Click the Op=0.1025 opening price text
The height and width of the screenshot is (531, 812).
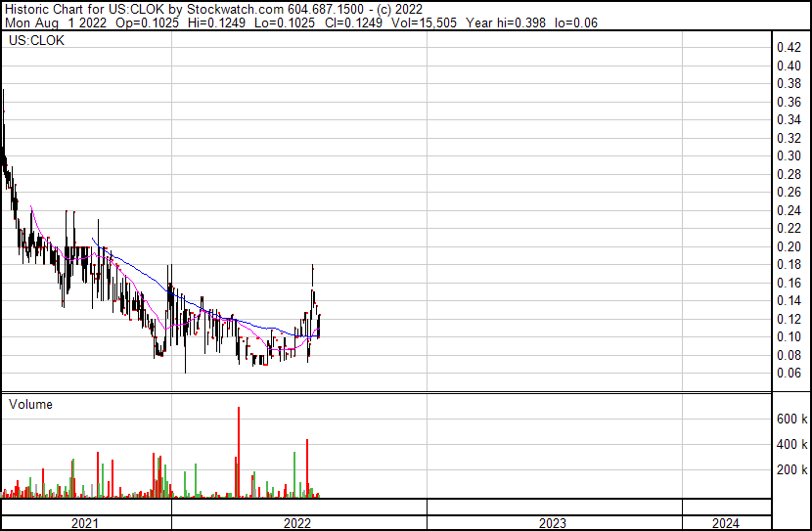click(x=147, y=22)
